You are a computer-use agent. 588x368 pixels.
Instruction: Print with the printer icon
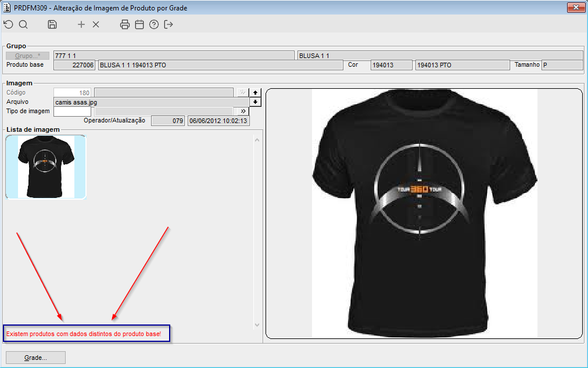(x=125, y=24)
